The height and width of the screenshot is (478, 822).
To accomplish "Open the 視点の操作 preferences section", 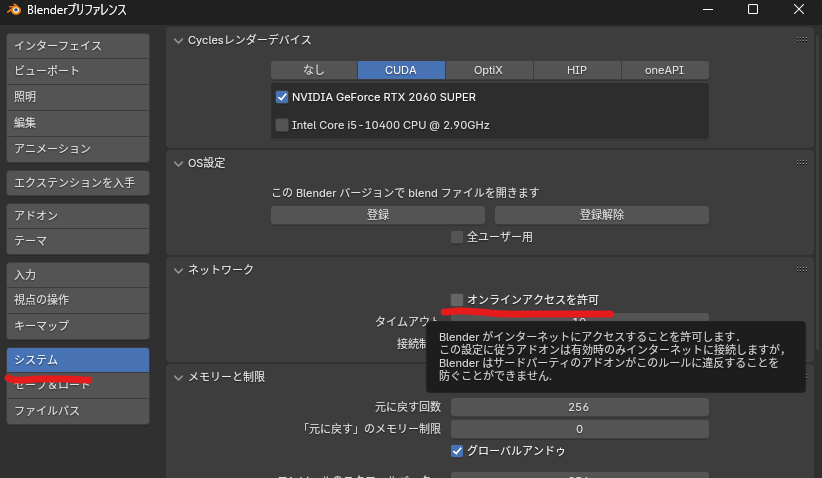I will (x=78, y=300).
